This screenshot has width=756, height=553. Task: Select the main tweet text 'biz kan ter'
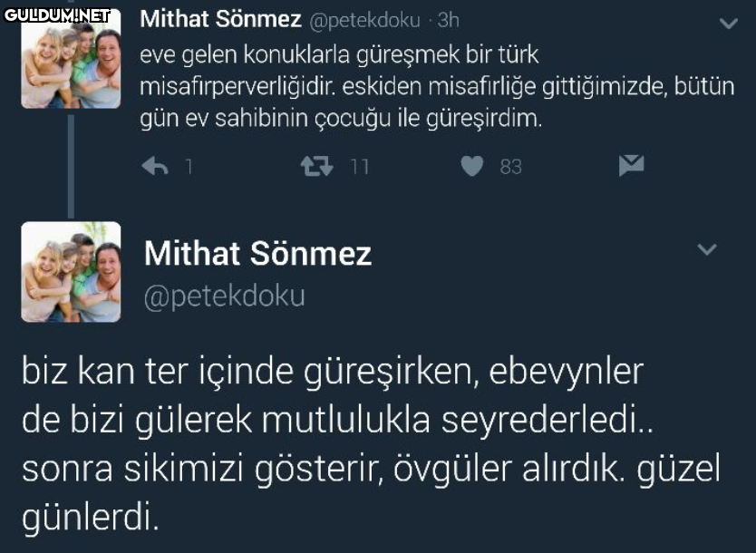coord(372,444)
